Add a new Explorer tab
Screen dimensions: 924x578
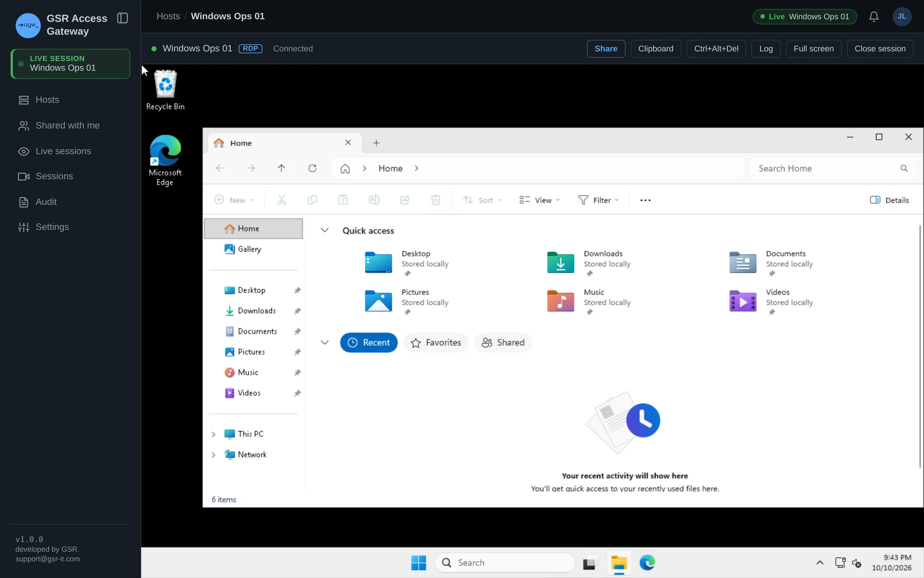(x=376, y=143)
